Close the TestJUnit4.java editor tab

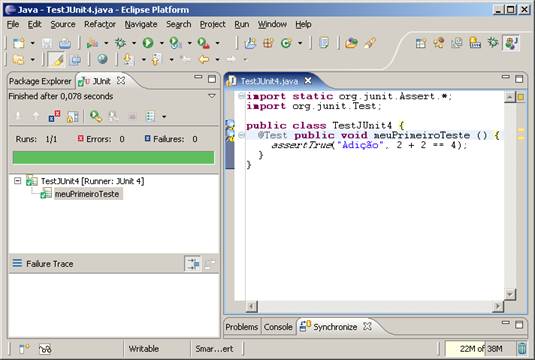(x=308, y=81)
